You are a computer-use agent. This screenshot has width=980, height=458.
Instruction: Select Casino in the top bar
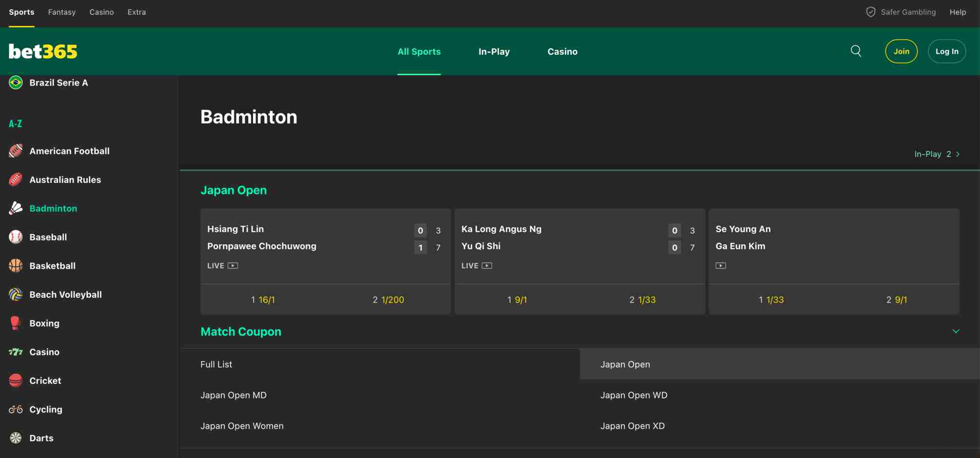pyautogui.click(x=102, y=12)
